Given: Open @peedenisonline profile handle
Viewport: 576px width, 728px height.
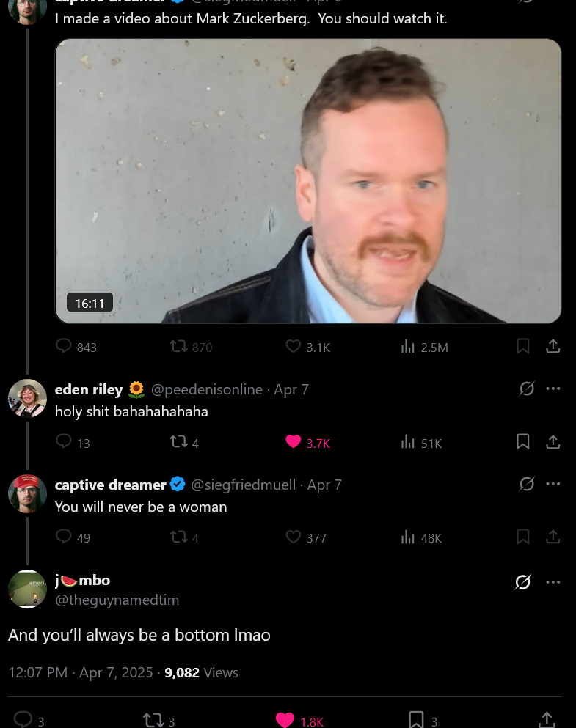Looking at the screenshot, I should pyautogui.click(x=207, y=389).
